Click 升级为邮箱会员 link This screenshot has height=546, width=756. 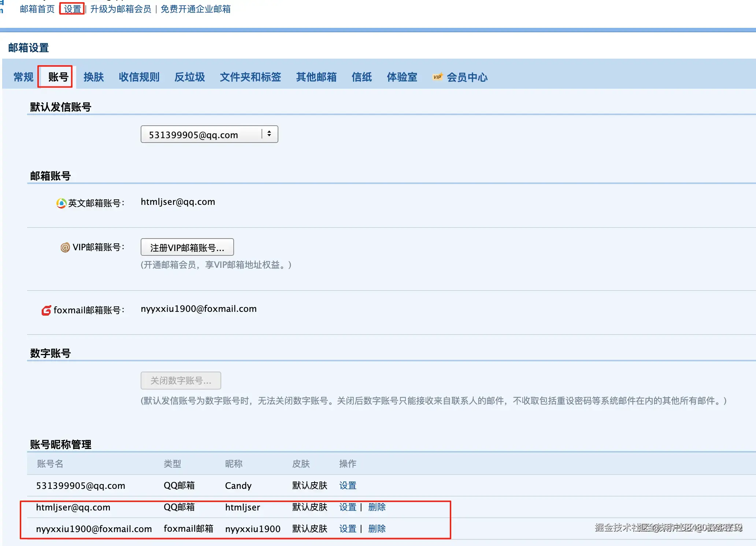coord(121,9)
